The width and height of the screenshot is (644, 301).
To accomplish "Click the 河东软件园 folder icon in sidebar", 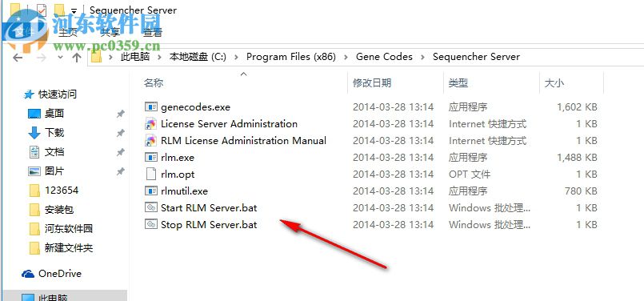I will point(35,229).
